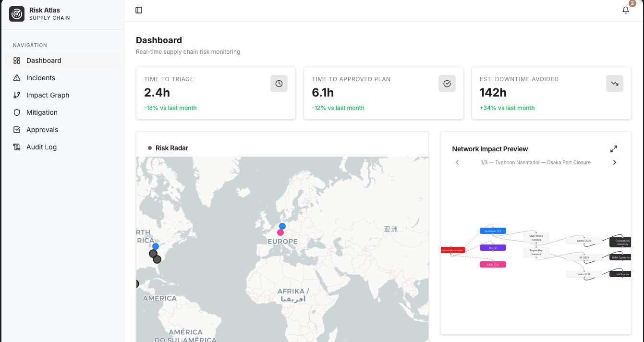Click the notification bell with badge

click(x=626, y=10)
